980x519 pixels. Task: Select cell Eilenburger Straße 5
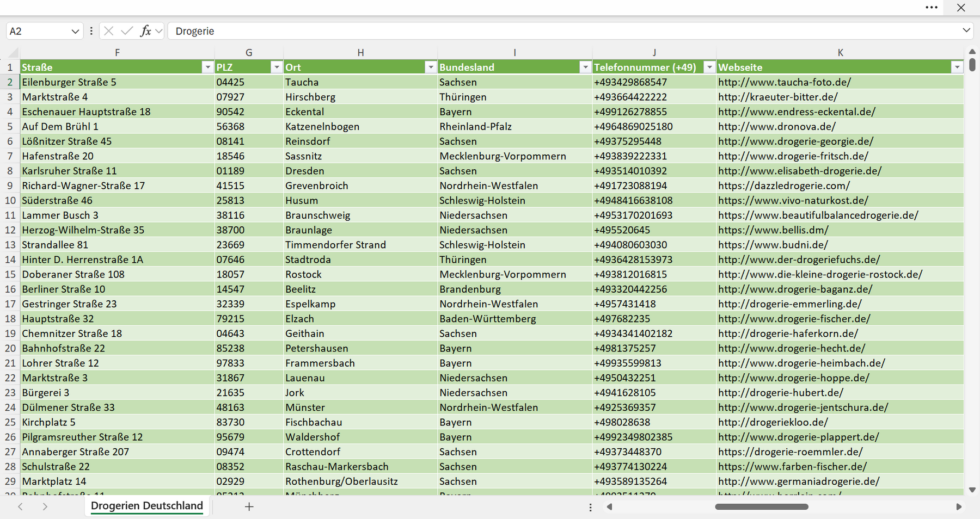pos(117,82)
